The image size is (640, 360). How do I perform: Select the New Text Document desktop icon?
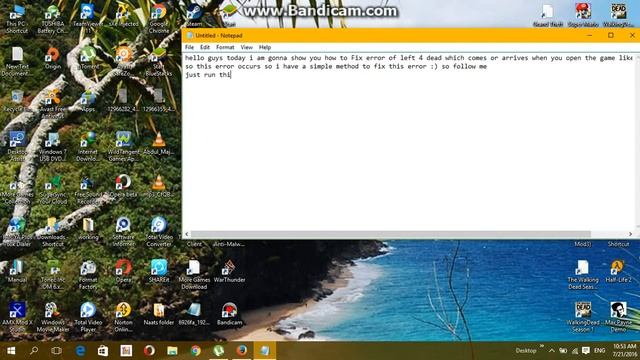click(17, 61)
